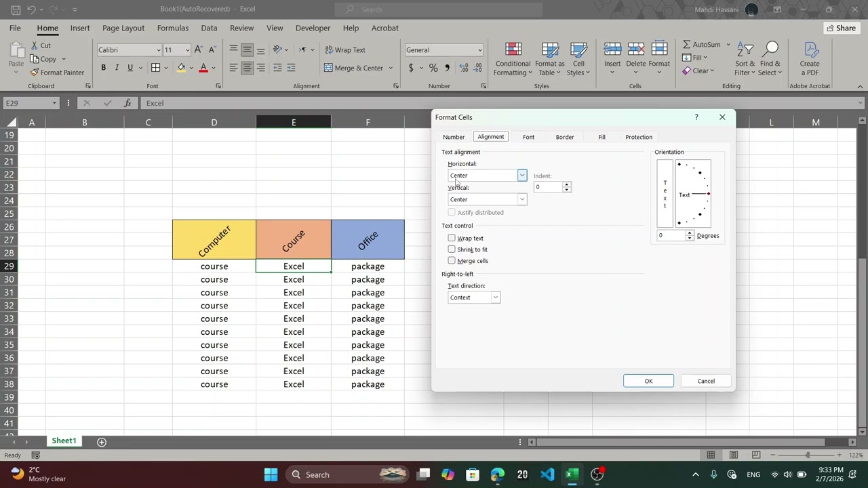Open the General number format dropdown

pyautogui.click(x=479, y=50)
